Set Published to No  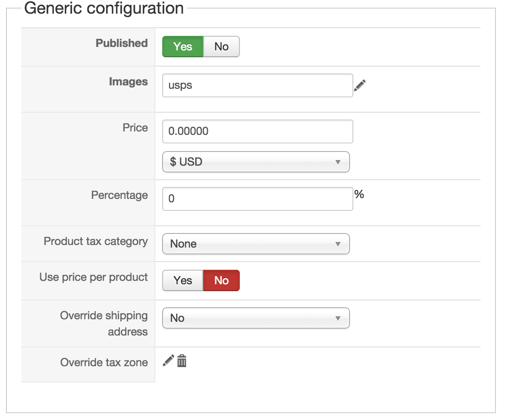tap(221, 47)
